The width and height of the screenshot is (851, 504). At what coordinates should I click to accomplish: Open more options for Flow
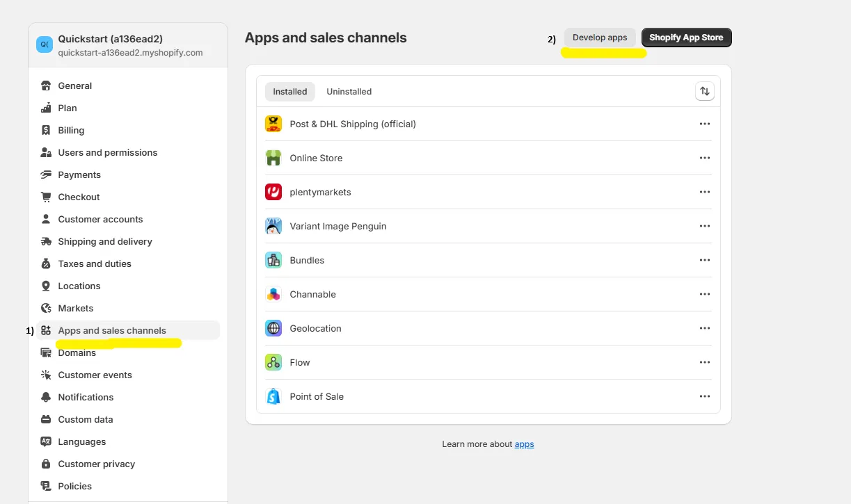705,362
